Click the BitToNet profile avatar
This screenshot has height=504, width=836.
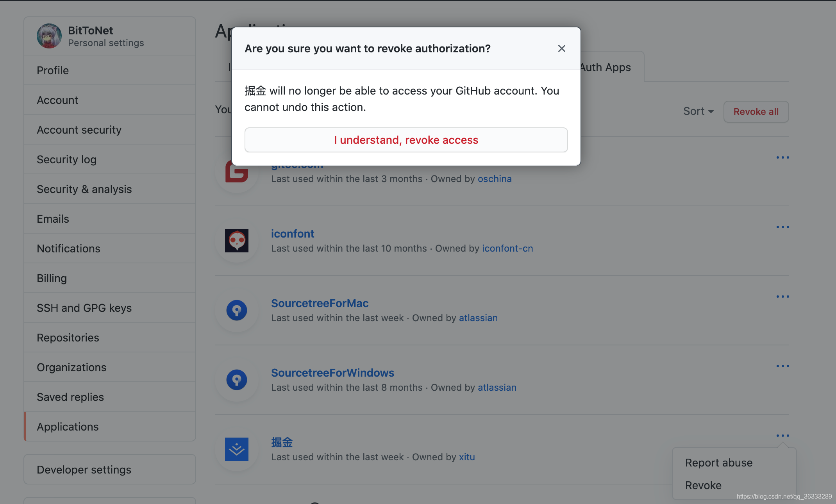[x=49, y=36]
